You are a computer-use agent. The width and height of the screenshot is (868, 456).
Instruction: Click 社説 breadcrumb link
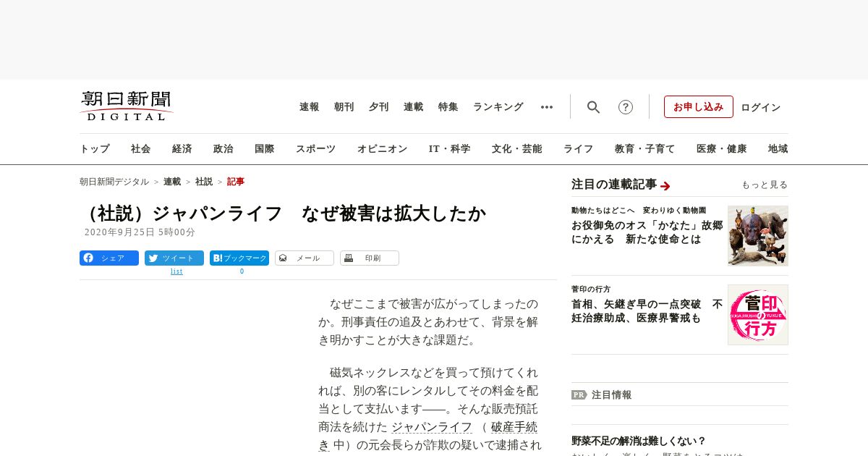click(204, 182)
